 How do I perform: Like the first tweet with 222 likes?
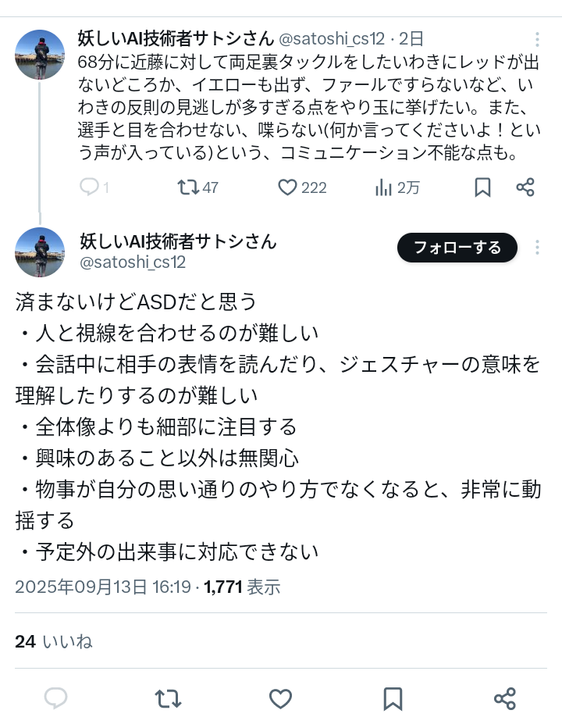coord(288,187)
